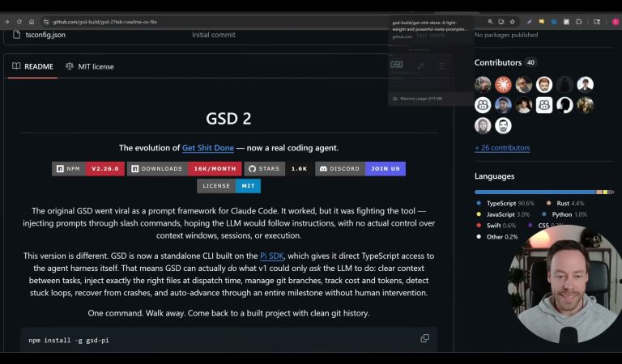Copy the npm install command
The width and height of the screenshot is (622, 364).
point(425,338)
